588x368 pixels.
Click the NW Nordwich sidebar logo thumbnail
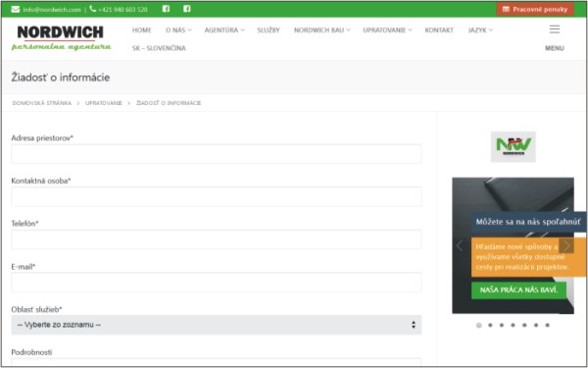[513, 146]
